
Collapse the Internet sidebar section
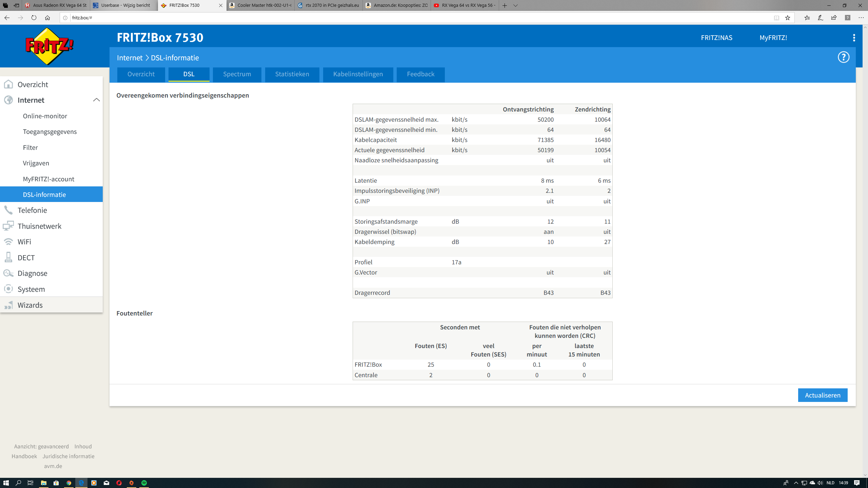pyautogui.click(x=96, y=100)
